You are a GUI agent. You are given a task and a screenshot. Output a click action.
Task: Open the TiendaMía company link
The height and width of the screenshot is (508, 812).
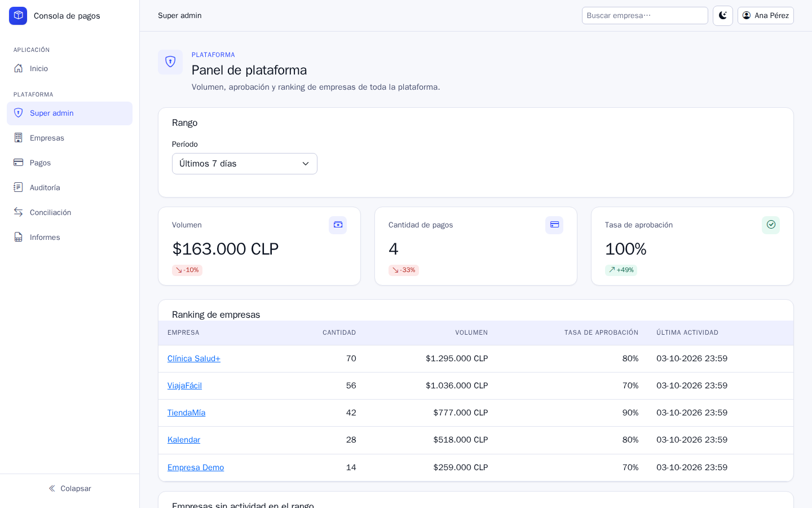186,413
